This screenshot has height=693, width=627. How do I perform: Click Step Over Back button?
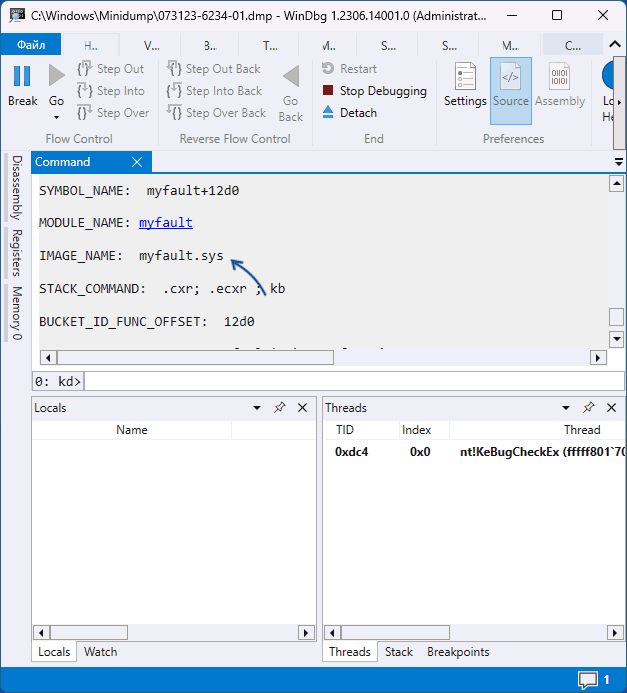click(217, 113)
